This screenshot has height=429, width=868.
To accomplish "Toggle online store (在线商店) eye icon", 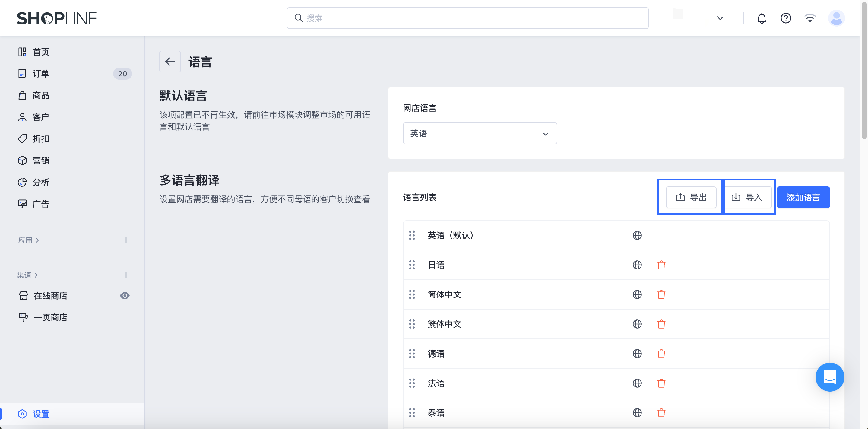I will pos(125,296).
